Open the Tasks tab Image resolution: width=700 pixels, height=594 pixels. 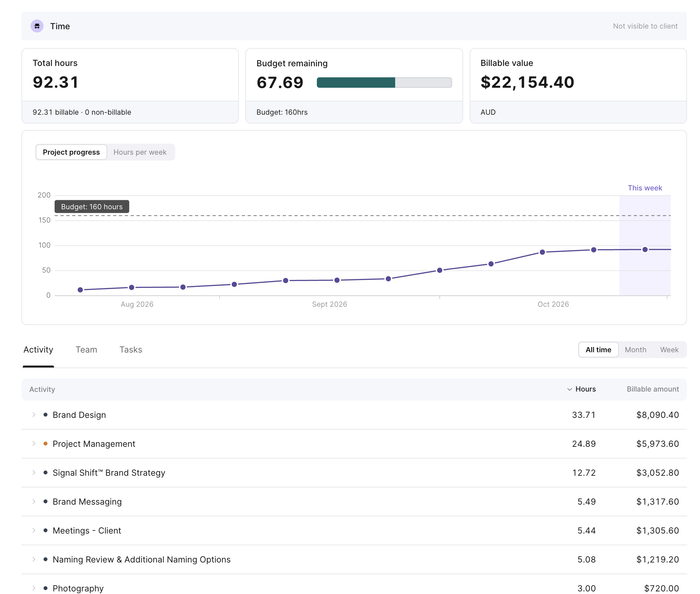[131, 350]
